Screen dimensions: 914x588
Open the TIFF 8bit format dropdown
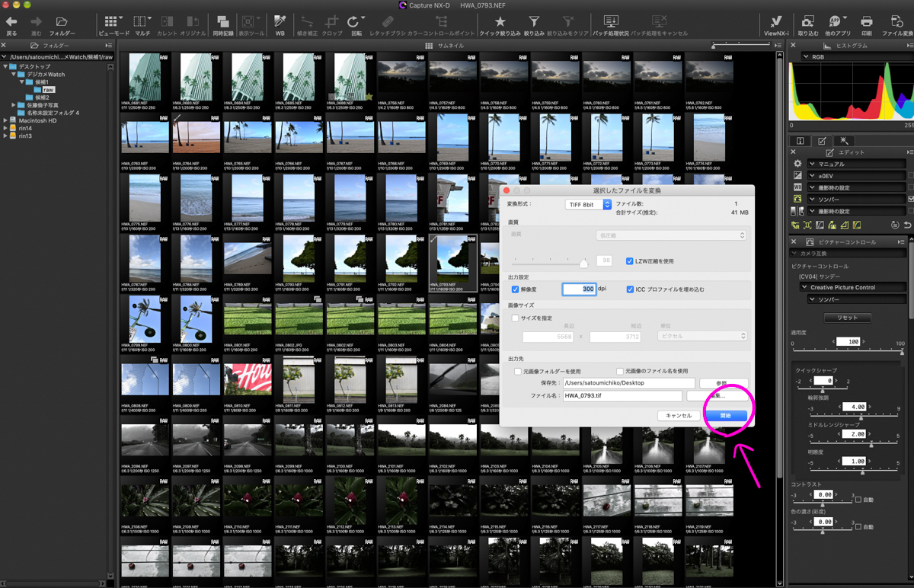tap(589, 205)
